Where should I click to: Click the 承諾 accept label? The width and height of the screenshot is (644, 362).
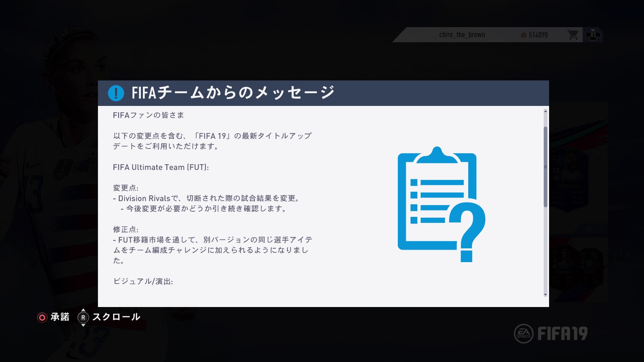[x=60, y=317]
